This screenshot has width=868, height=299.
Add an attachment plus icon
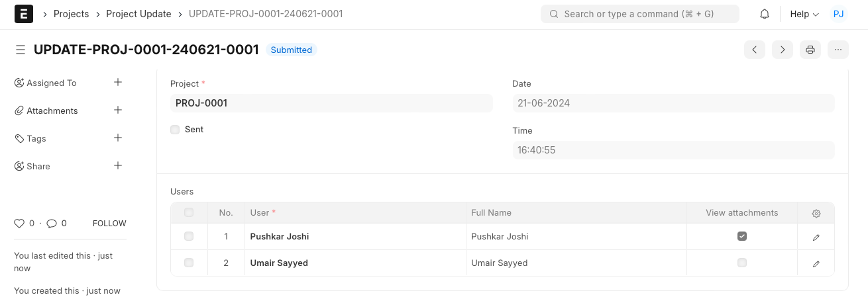coord(118,110)
